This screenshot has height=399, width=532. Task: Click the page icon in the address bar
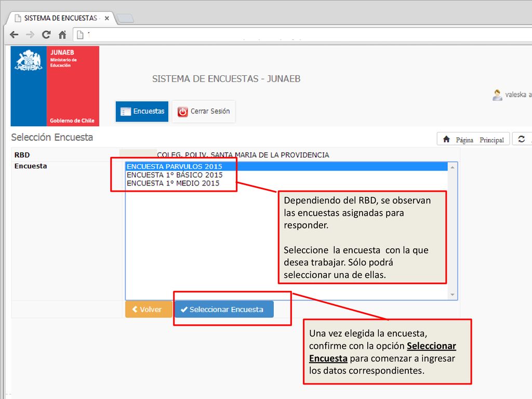coord(80,35)
